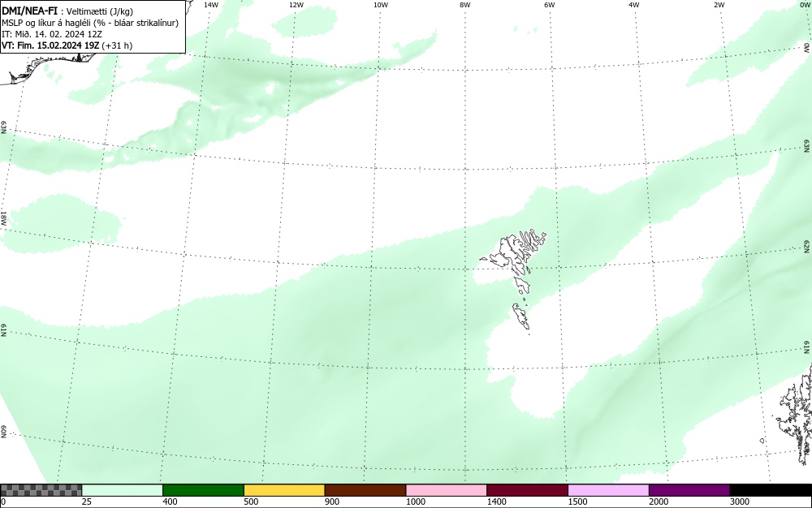Click the 'Veltimætti (J/kg)' label
812x508 pixels.
[100, 11]
